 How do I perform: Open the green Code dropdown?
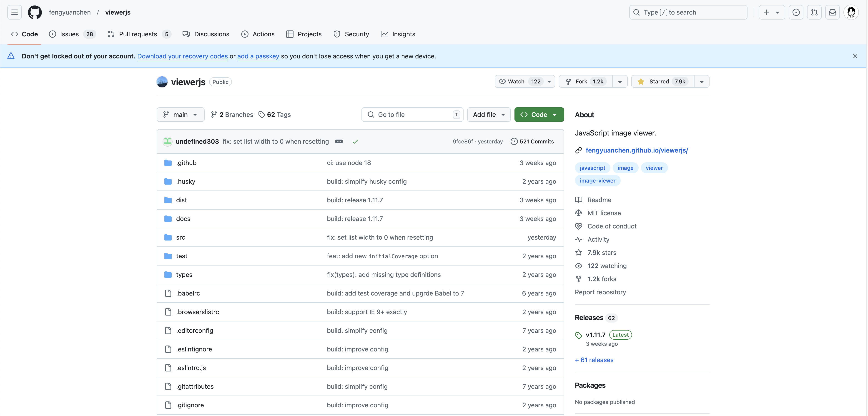[539, 115]
